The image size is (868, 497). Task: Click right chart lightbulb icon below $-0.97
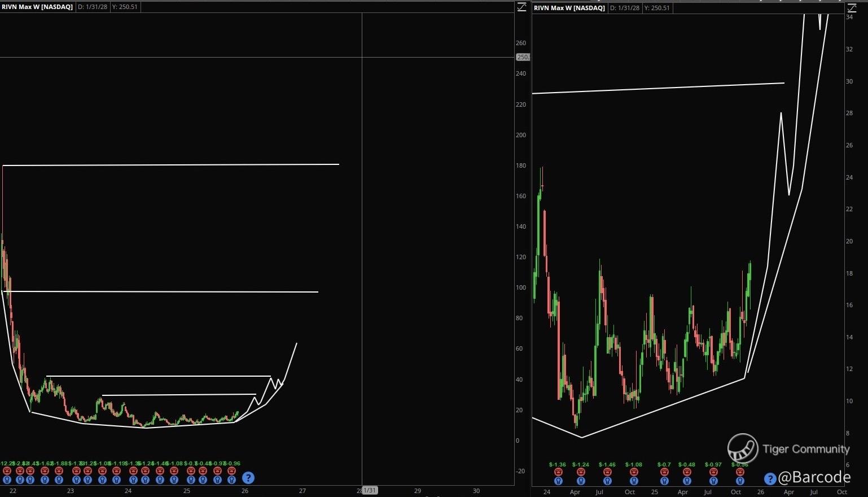(713, 481)
